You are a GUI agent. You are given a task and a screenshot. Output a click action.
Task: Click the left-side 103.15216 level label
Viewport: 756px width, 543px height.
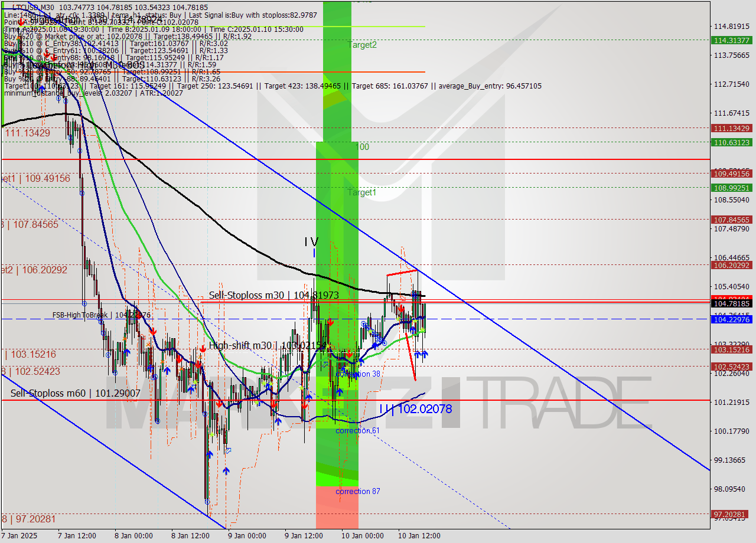[x=31, y=355]
